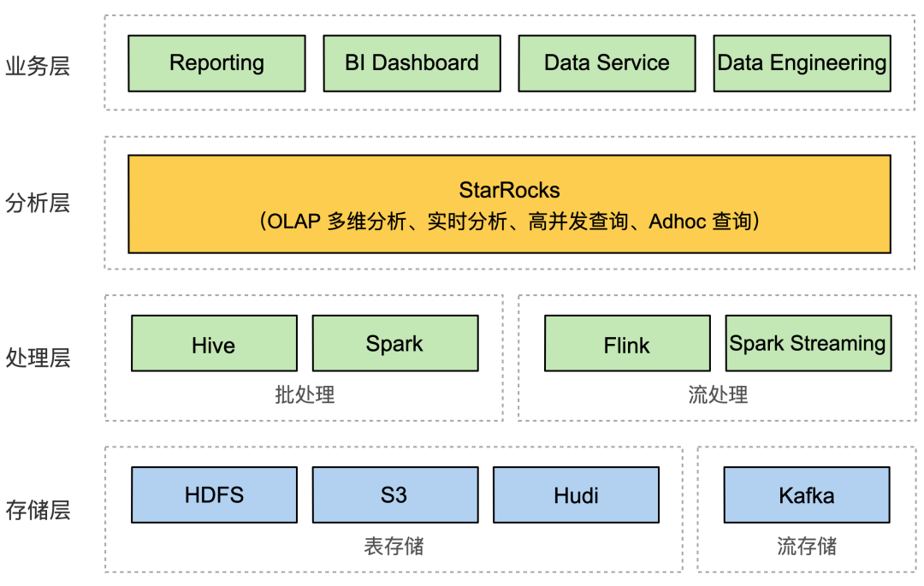
Task: Select the Flink box
Action: coord(628,343)
